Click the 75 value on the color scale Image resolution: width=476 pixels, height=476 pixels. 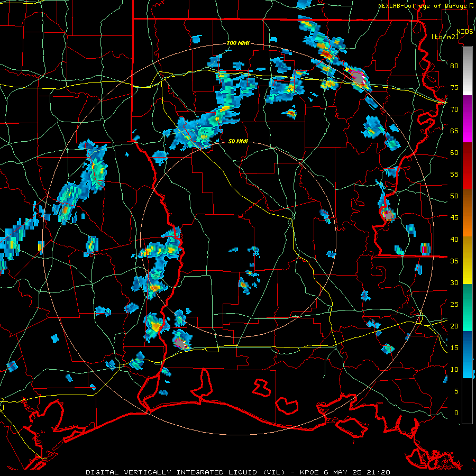pos(454,87)
